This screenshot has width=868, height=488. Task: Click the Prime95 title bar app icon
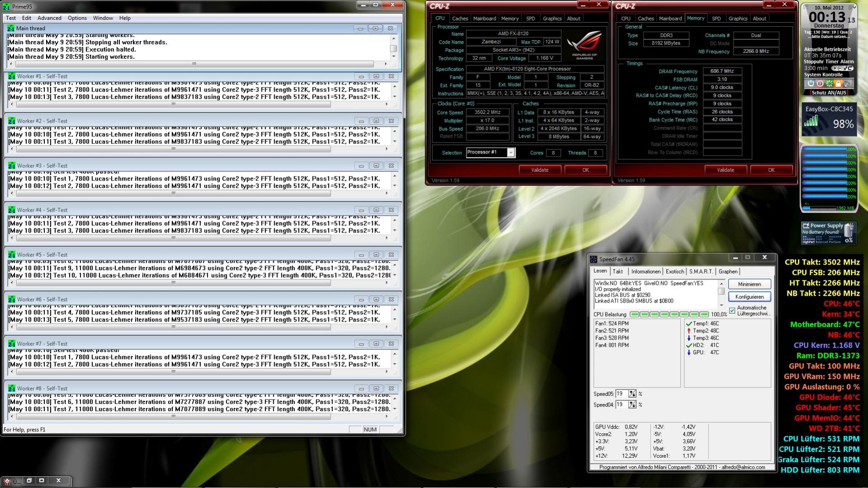tap(6, 7)
